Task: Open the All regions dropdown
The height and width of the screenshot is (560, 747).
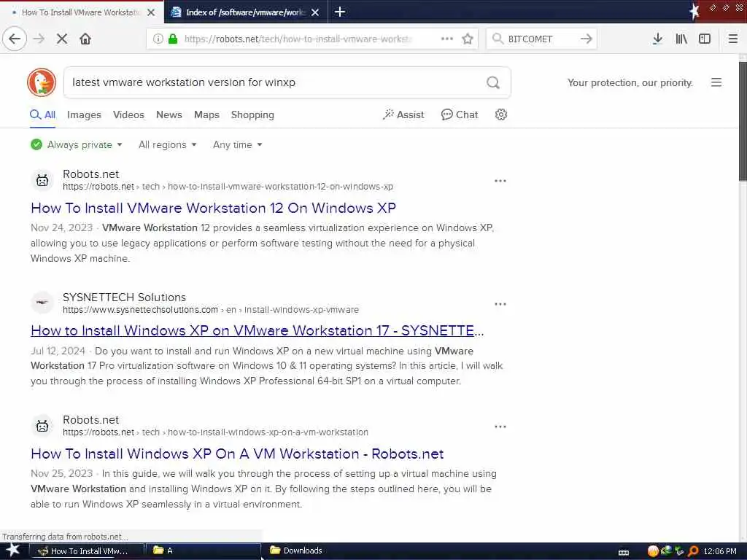Action: coord(167,145)
